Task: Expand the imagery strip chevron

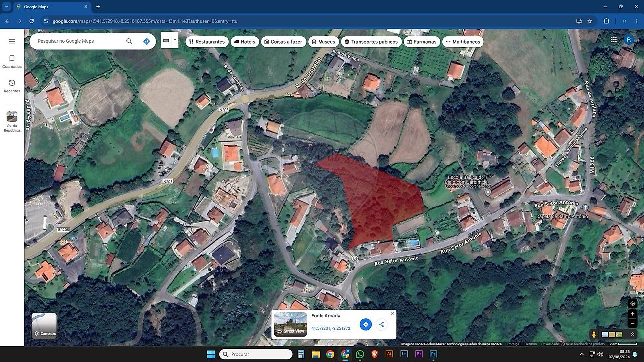Action: pos(633,334)
